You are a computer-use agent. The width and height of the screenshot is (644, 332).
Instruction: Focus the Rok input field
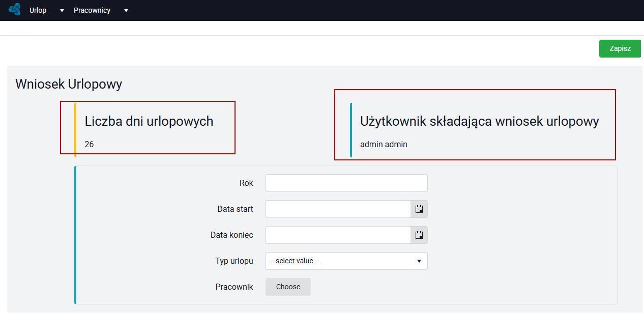[x=346, y=183]
